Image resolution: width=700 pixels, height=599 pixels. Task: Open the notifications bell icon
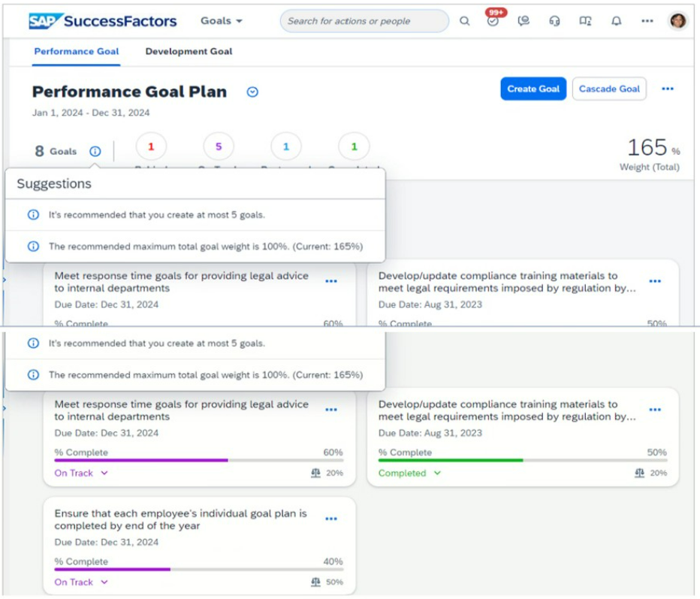pyautogui.click(x=616, y=21)
